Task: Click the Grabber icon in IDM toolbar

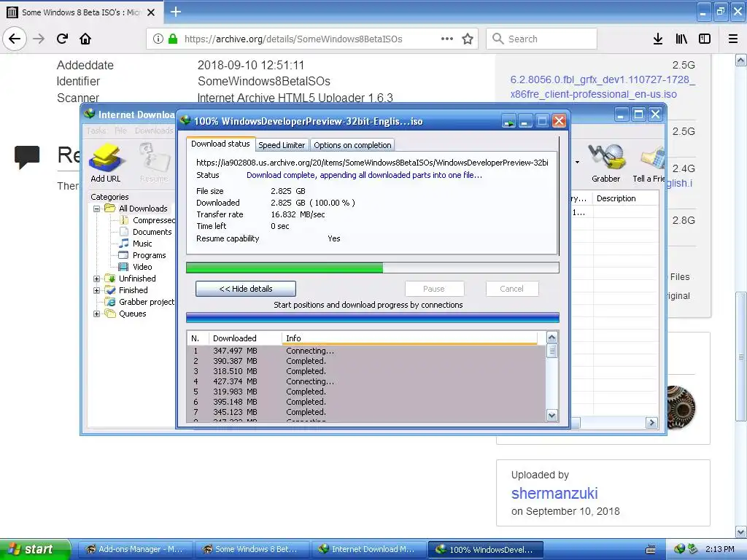Action: point(606,163)
